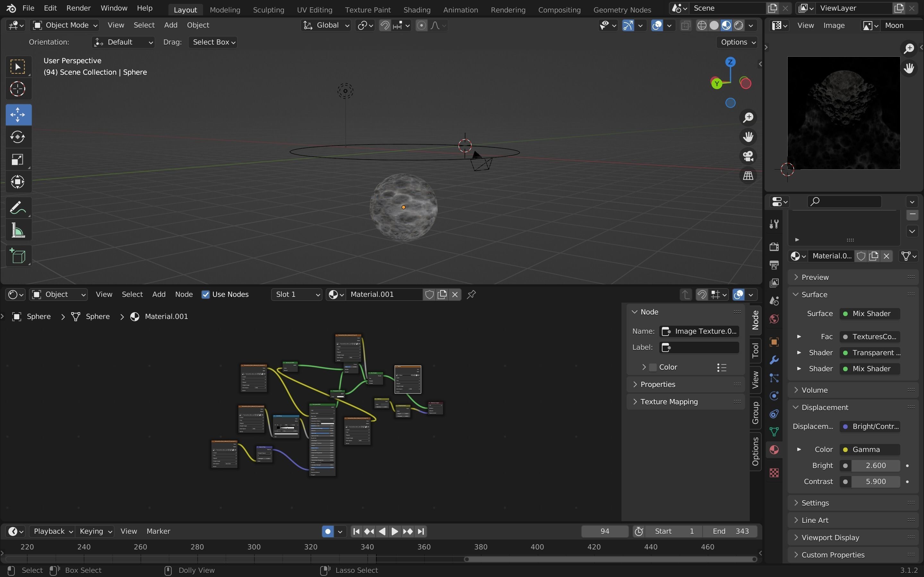The width and height of the screenshot is (924, 577).
Task: Toggle the snapping magnet in the viewport header
Action: pos(385,26)
